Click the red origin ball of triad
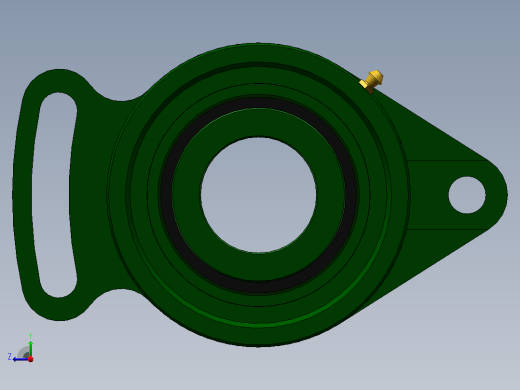This screenshot has height=390, width=520. click(x=31, y=359)
